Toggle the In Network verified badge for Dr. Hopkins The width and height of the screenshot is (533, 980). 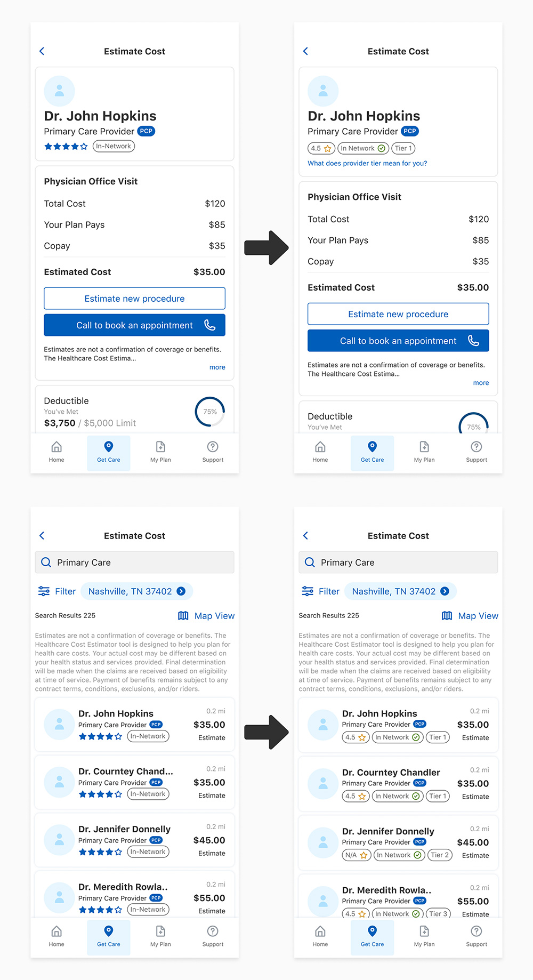362,148
